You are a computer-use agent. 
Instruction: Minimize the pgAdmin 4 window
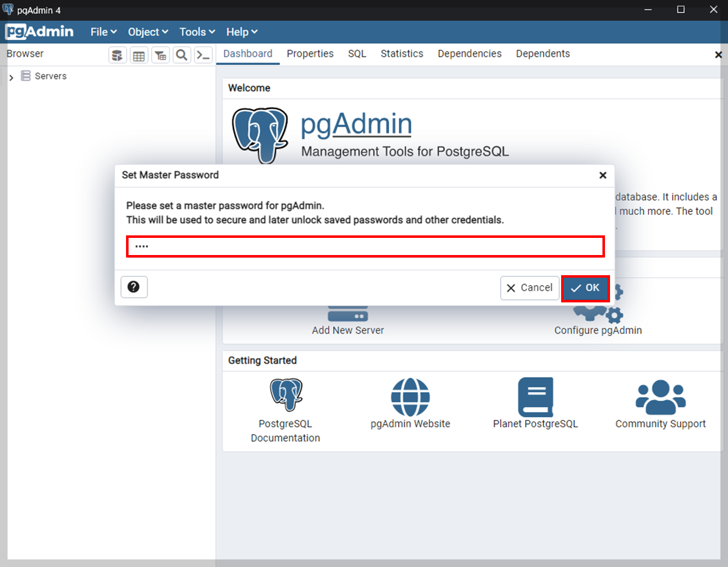tap(648, 10)
